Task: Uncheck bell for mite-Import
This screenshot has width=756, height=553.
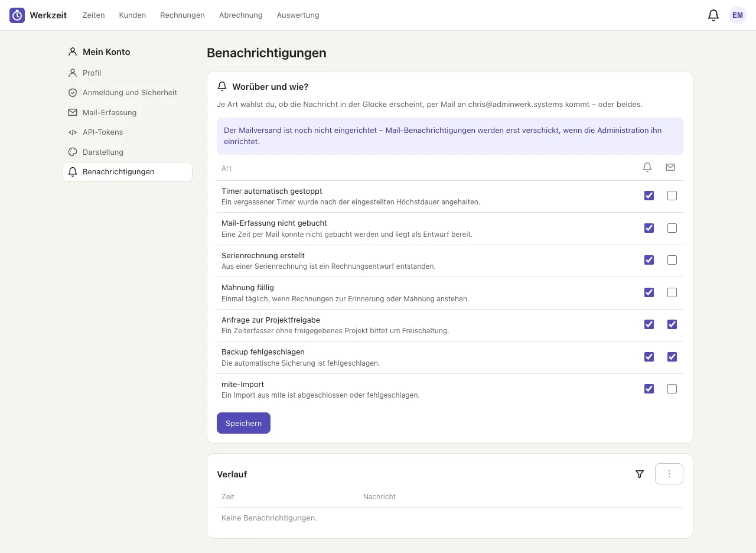Action: pyautogui.click(x=649, y=389)
